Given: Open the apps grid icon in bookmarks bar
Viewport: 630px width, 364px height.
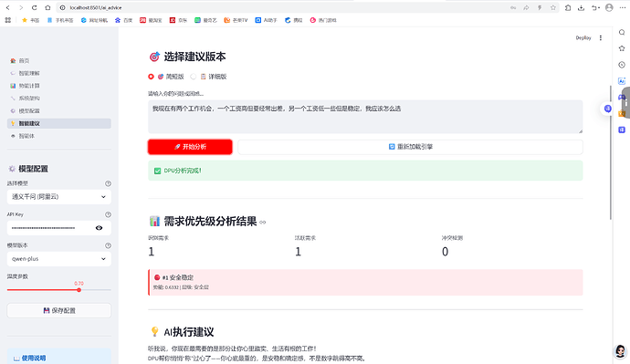Looking at the screenshot, I should 7,20.
